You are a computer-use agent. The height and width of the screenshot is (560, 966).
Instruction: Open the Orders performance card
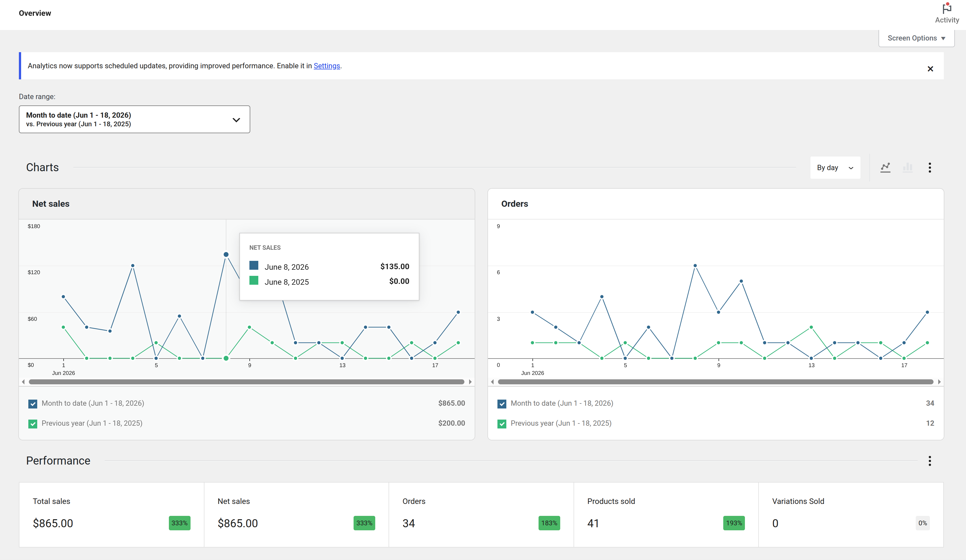click(481, 514)
